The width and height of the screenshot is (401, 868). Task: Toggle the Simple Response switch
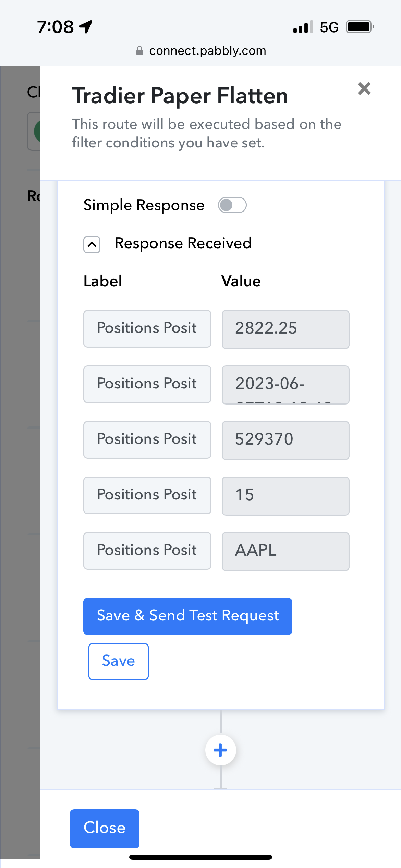pyautogui.click(x=232, y=205)
